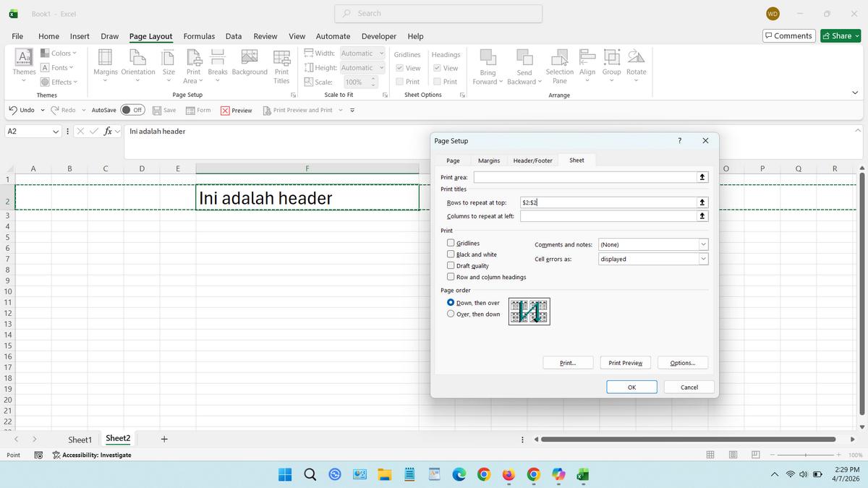Expand the Width Automatic dropdown
Screen dimensions: 868x488
point(381,53)
